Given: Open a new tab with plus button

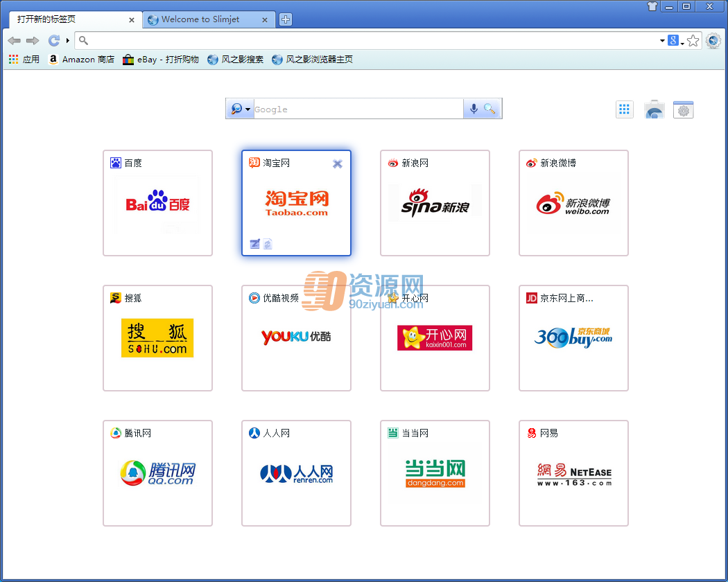Looking at the screenshot, I should coord(286,19).
